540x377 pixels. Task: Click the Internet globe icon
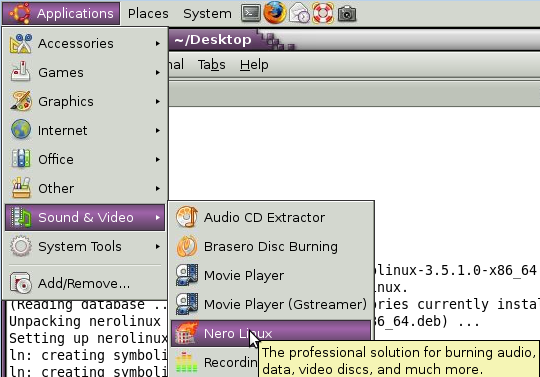tap(21, 129)
